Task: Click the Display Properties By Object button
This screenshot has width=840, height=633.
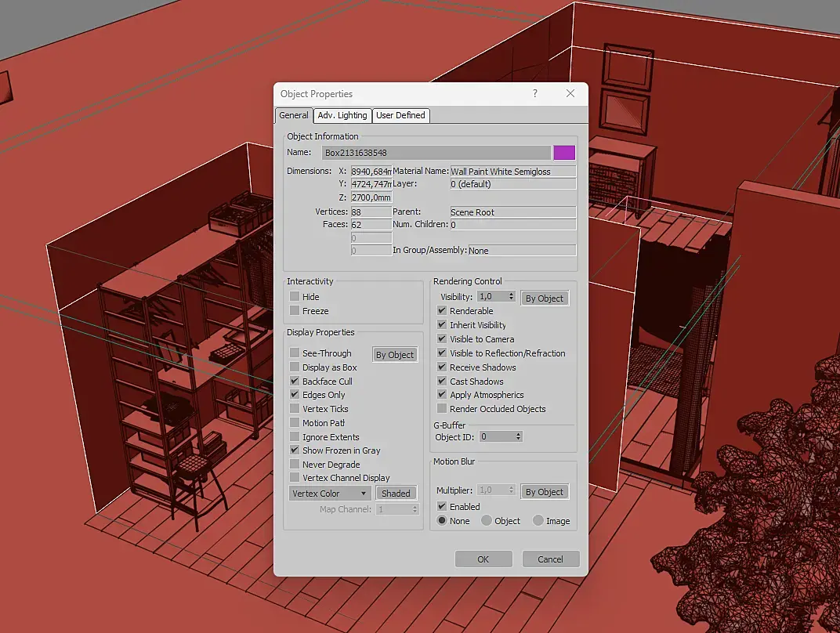Action: point(395,355)
